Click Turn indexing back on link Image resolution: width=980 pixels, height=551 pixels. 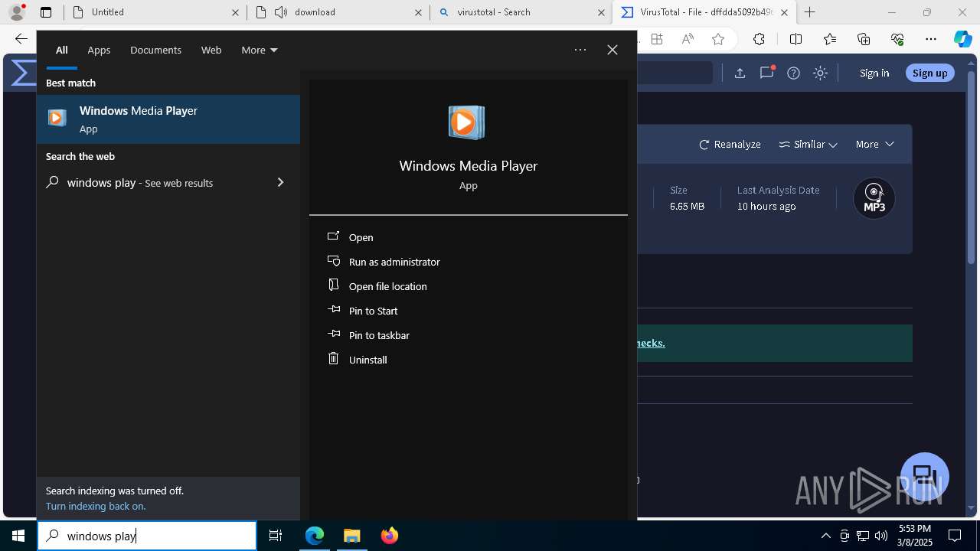96,506
